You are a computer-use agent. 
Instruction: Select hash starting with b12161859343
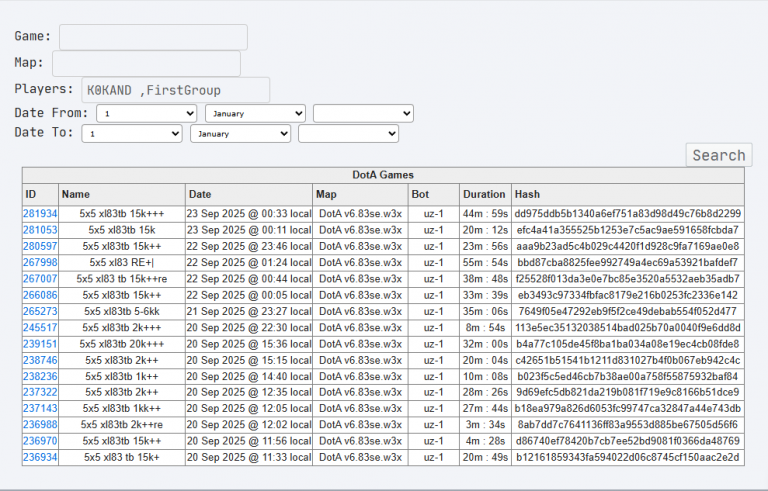click(x=628, y=457)
